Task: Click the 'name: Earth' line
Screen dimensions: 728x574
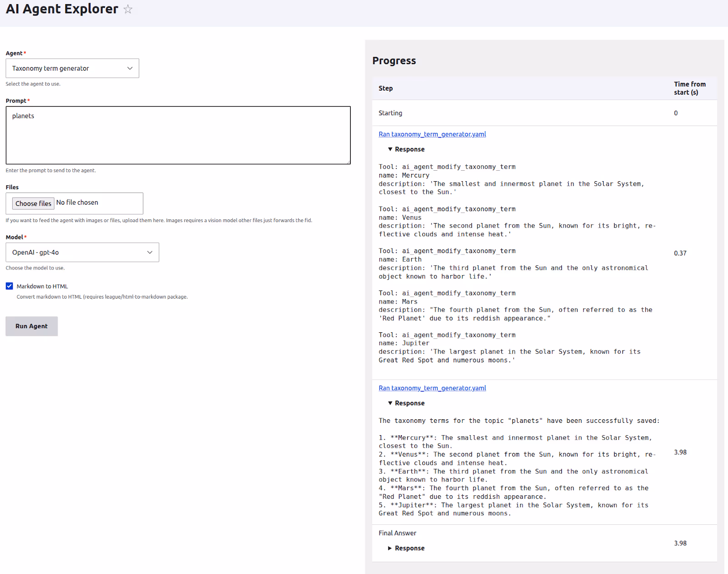Action: click(400, 259)
